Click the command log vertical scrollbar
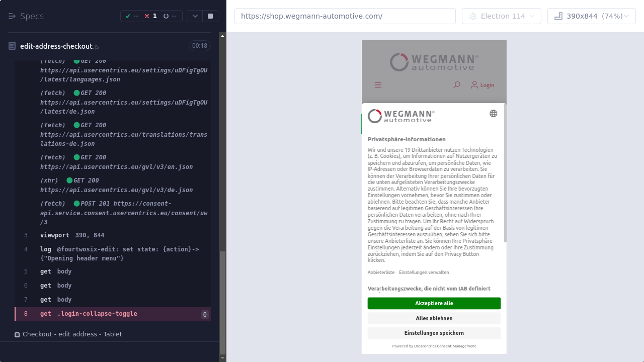This screenshot has height=362, width=644. (223, 302)
